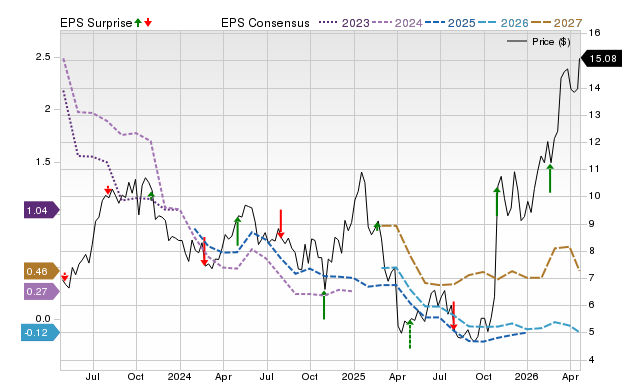Toggle the 2026 consensus series in legend
This screenshot has height=382, width=640.
[x=503, y=23]
